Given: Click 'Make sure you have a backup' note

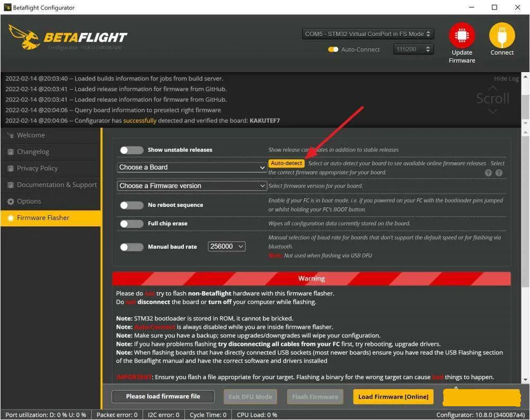Looking at the screenshot, I should (248, 336).
